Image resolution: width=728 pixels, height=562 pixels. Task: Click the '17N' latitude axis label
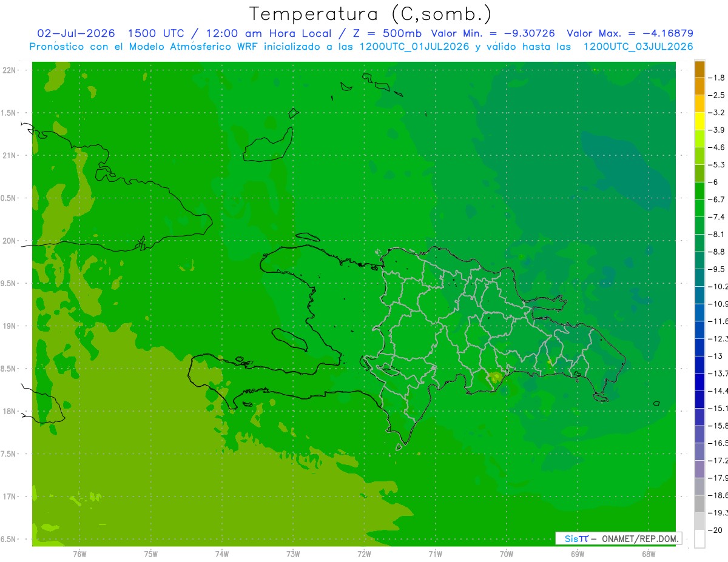[x=10, y=497]
